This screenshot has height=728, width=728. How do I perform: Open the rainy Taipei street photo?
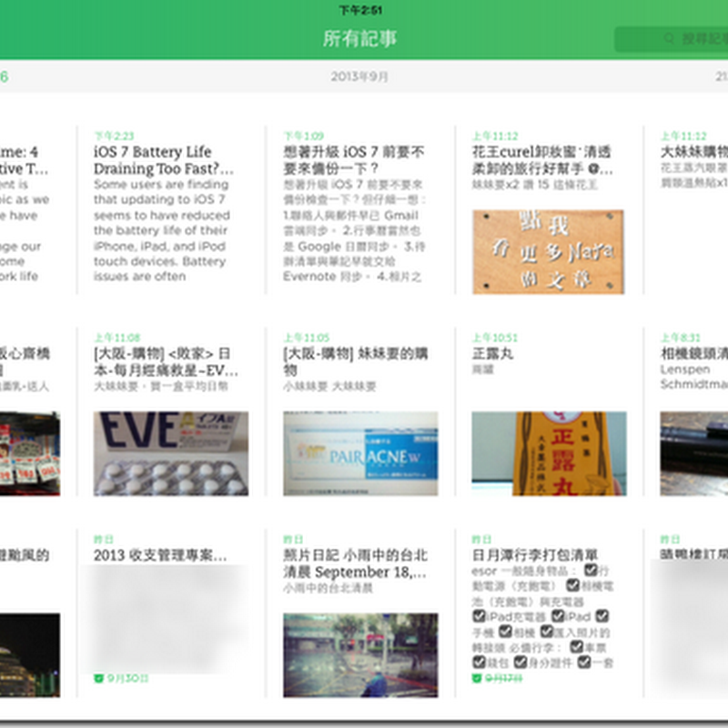[x=360, y=655]
